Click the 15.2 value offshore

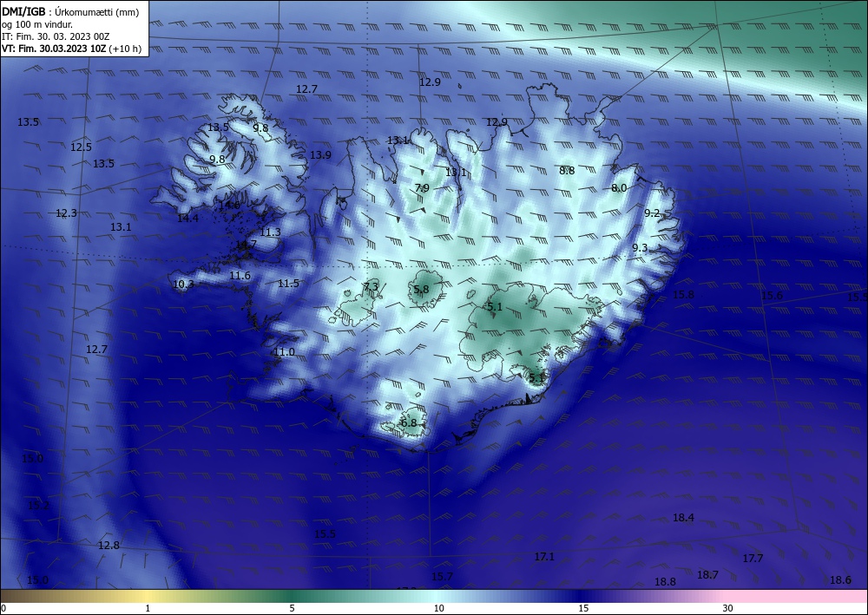tap(38, 506)
